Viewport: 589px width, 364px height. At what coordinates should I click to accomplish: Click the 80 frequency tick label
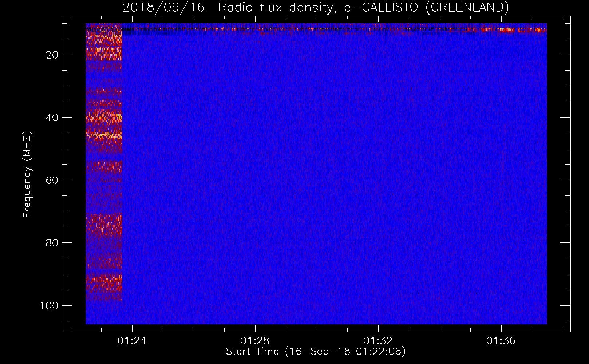[x=52, y=243]
